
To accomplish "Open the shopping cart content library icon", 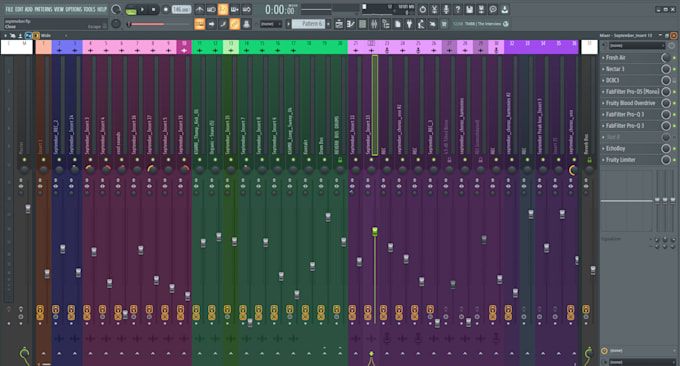I will (444, 24).
